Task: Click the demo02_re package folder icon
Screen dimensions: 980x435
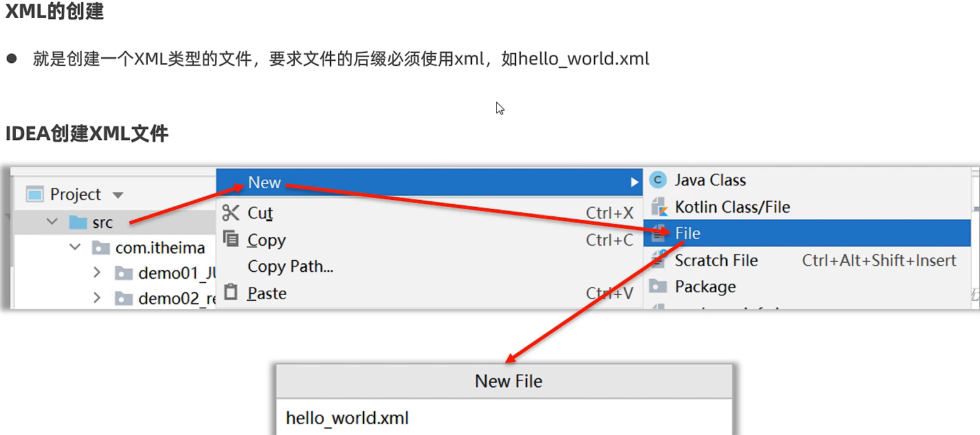Action: [123, 299]
